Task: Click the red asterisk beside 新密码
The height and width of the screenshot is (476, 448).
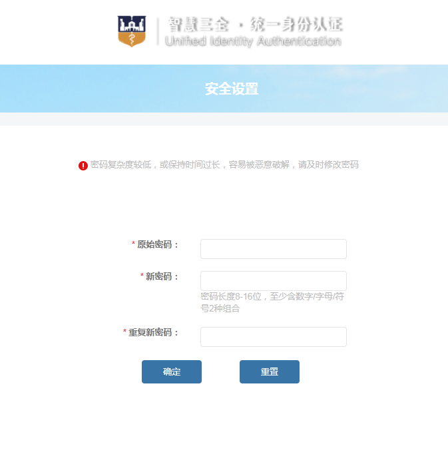Action: [142, 276]
